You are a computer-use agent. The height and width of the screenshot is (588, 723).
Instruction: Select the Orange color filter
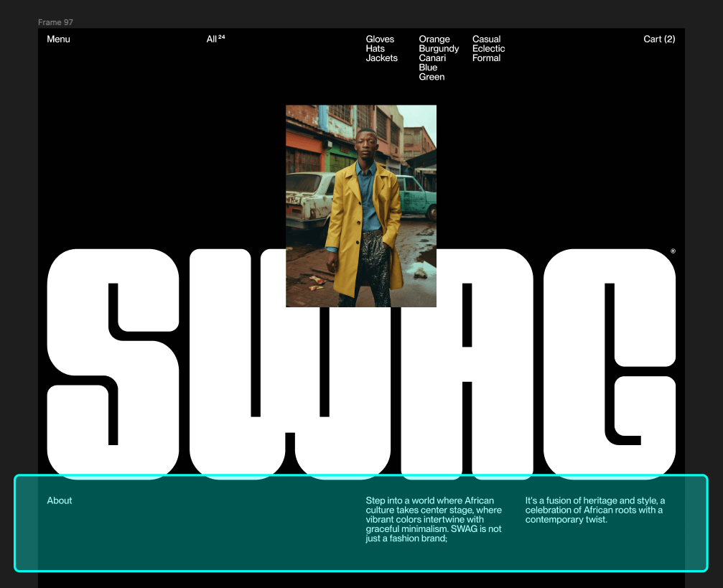coord(434,39)
